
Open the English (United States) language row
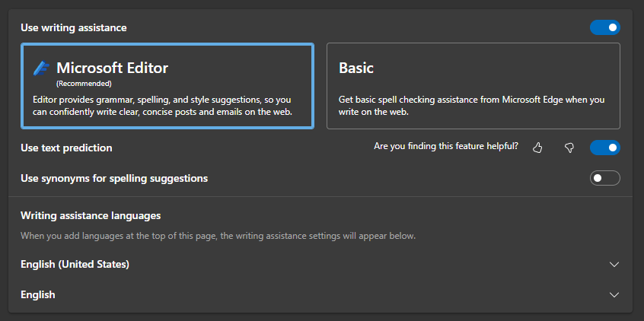point(320,265)
